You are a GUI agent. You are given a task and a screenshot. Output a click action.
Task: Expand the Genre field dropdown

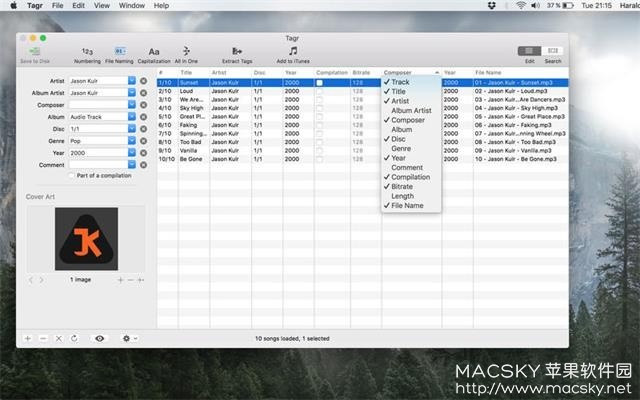point(132,140)
